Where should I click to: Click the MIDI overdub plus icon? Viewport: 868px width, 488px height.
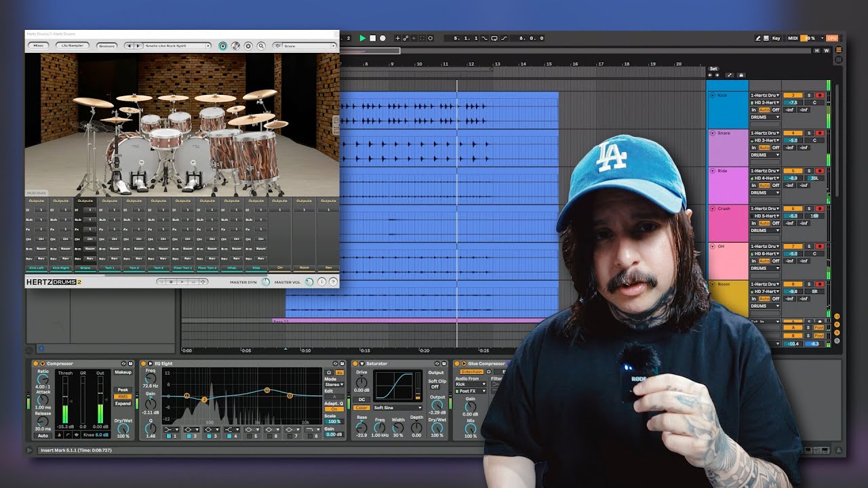click(x=397, y=39)
